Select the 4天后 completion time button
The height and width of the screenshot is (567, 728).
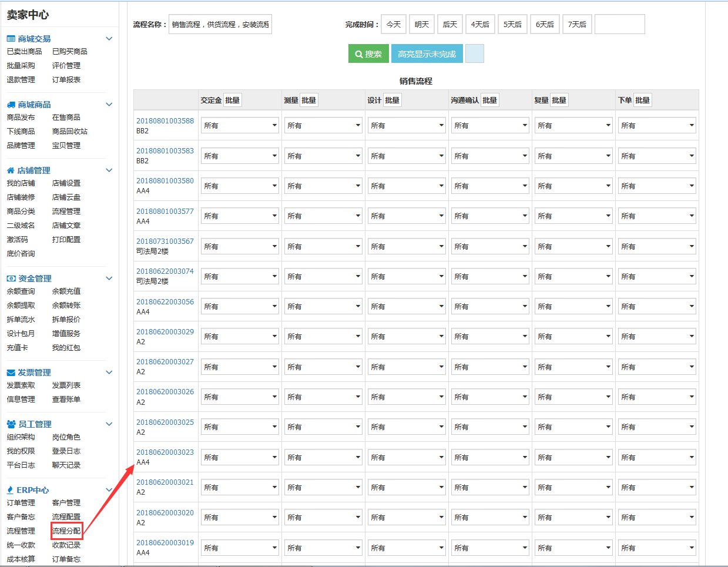point(480,24)
